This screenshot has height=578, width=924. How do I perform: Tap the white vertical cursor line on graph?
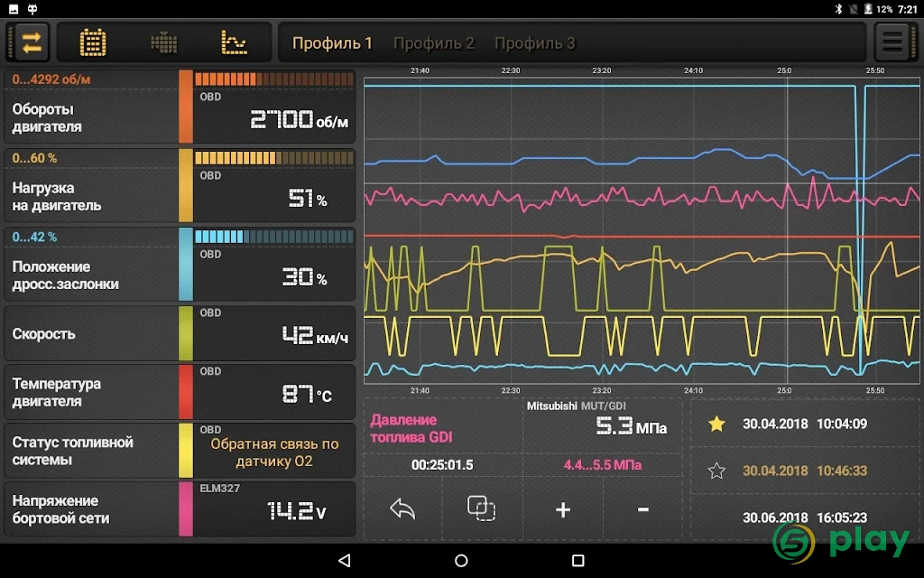tap(787, 230)
